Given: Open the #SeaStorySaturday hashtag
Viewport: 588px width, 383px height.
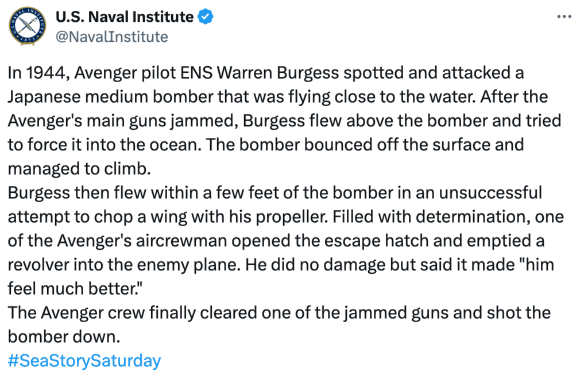Looking at the screenshot, I should (x=84, y=361).
